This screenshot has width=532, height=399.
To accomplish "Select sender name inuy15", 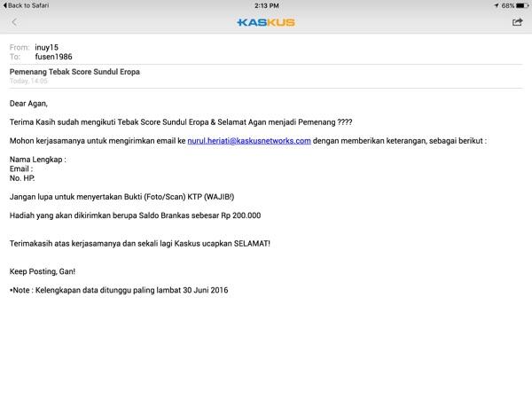I will point(46,48).
